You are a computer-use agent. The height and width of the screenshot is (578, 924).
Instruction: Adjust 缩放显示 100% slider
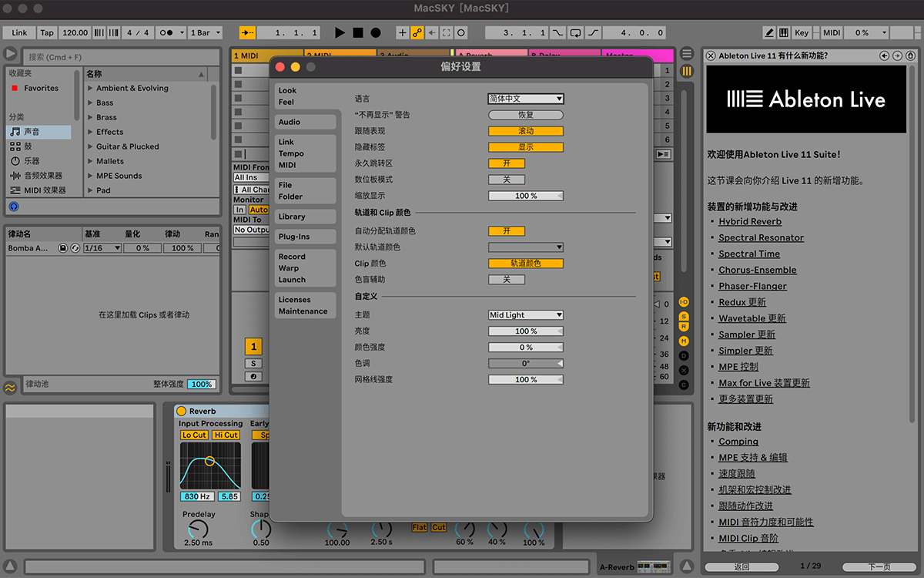click(526, 196)
